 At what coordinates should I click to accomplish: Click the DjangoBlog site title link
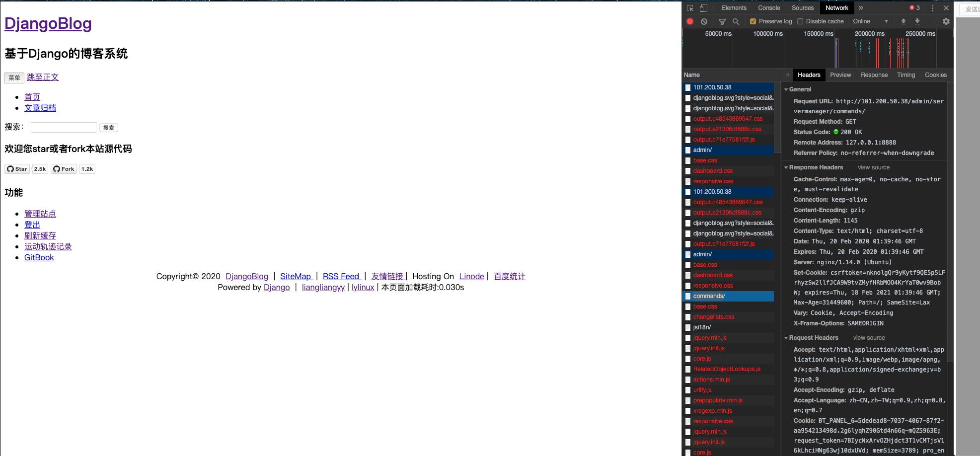tap(48, 23)
